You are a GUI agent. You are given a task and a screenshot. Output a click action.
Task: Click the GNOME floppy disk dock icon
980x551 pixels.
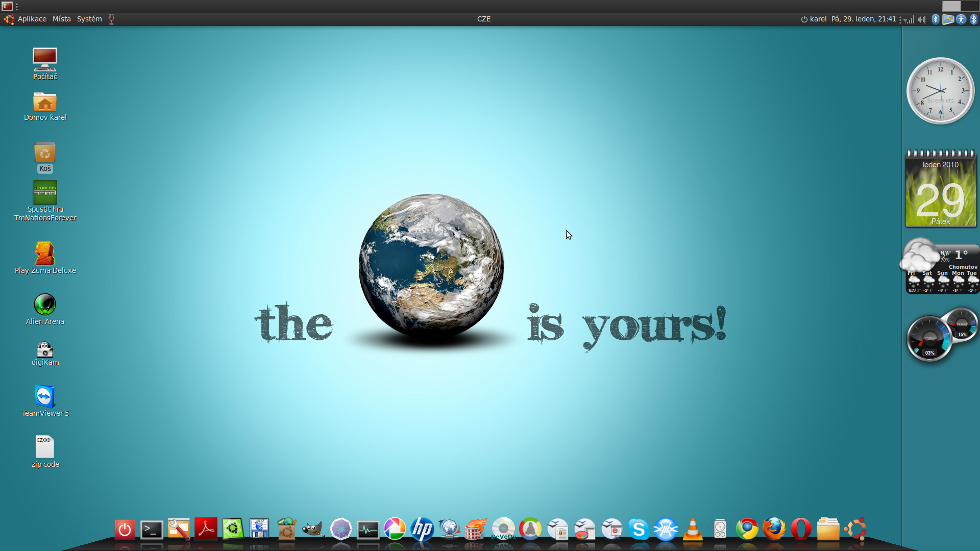259,529
